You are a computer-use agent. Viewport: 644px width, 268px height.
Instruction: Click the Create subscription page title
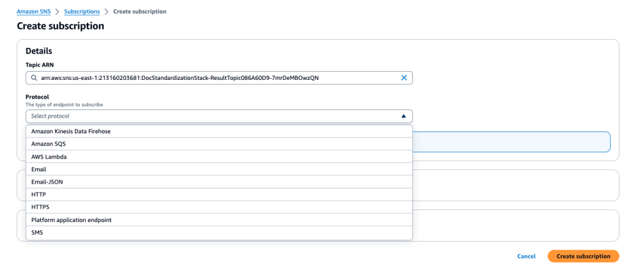[x=60, y=26]
